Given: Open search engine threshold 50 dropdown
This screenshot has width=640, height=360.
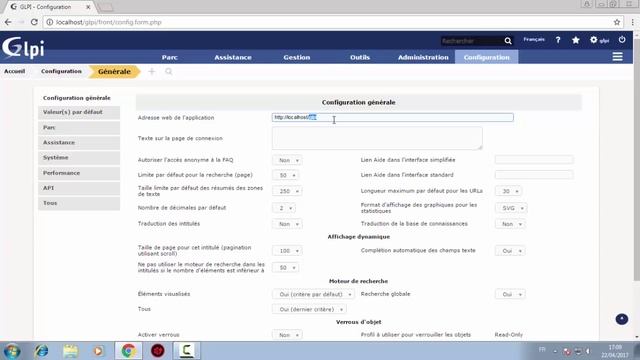Looking at the screenshot, I should point(285,268).
